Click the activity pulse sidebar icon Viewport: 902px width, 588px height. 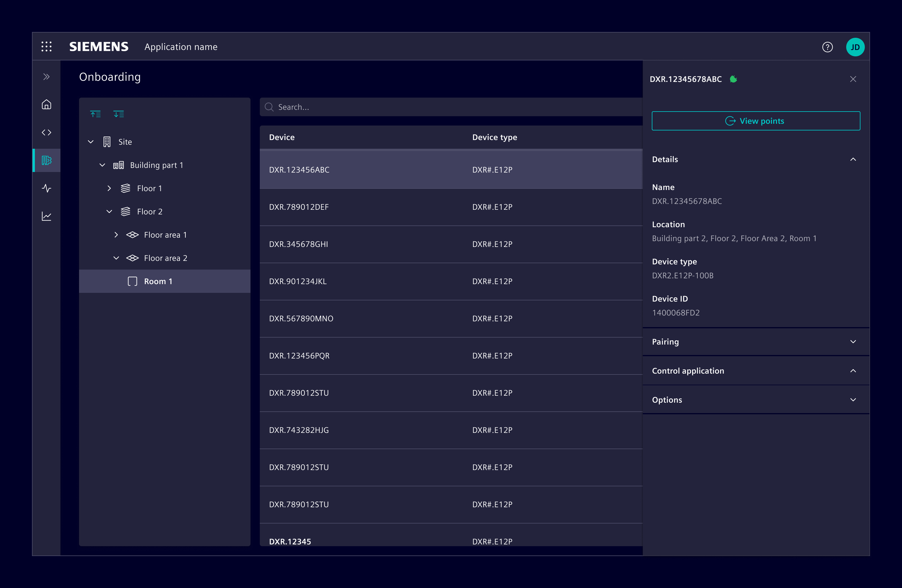[x=46, y=188]
